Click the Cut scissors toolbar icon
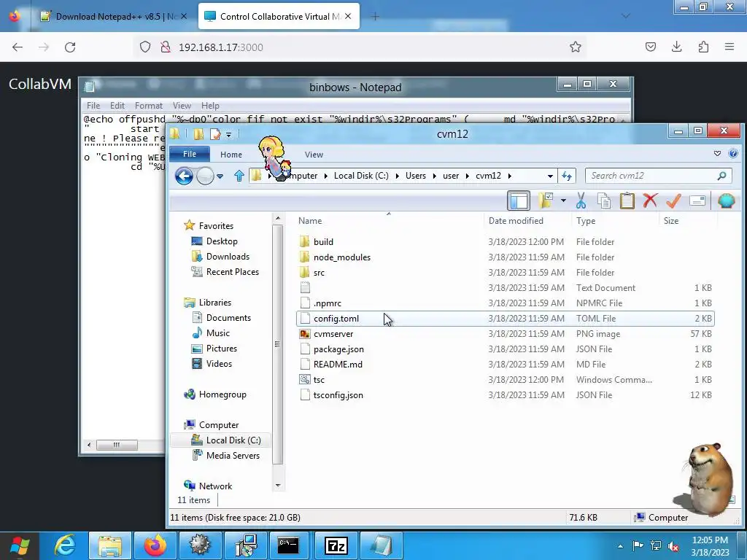This screenshot has height=560, width=747. pos(580,201)
